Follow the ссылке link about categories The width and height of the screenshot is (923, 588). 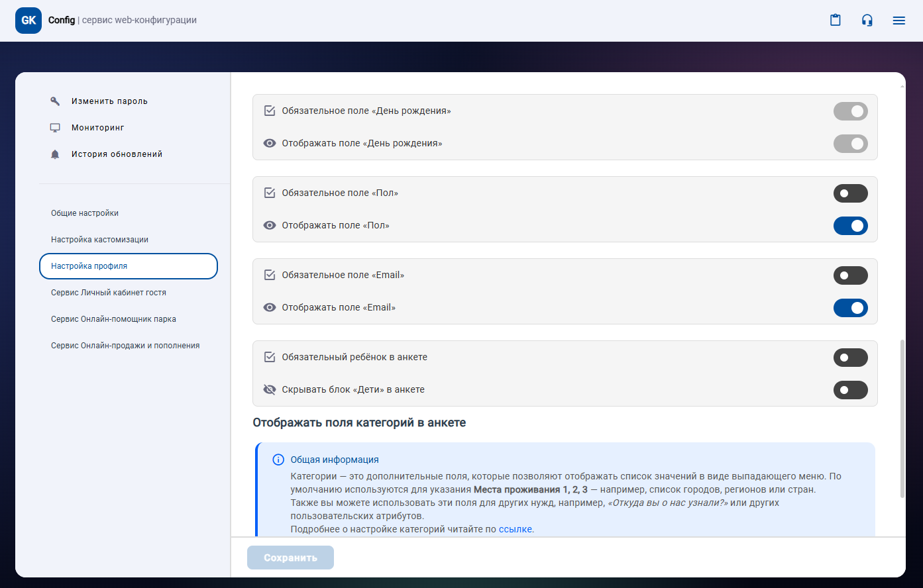click(x=515, y=529)
